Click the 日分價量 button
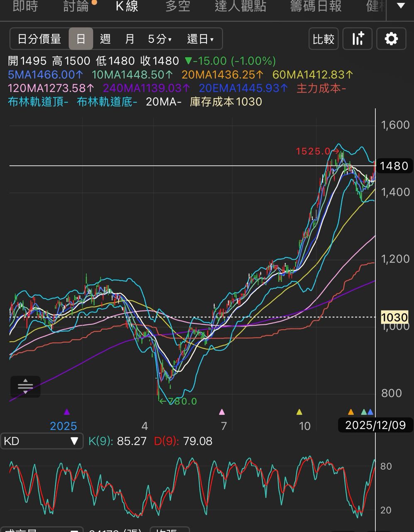 point(39,39)
